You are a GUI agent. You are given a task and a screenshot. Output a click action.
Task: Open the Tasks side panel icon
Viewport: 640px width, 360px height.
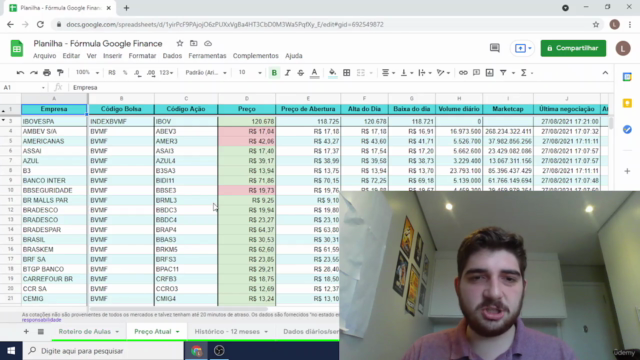(x=627, y=129)
